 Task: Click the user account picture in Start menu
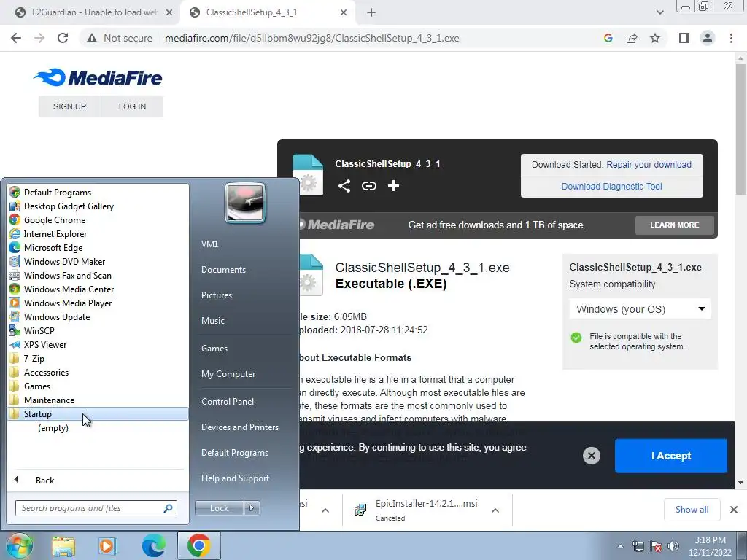click(x=245, y=203)
